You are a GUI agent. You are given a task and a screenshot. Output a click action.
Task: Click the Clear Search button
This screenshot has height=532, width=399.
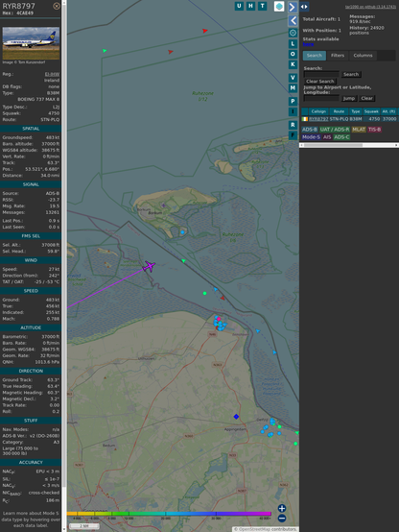click(x=320, y=82)
